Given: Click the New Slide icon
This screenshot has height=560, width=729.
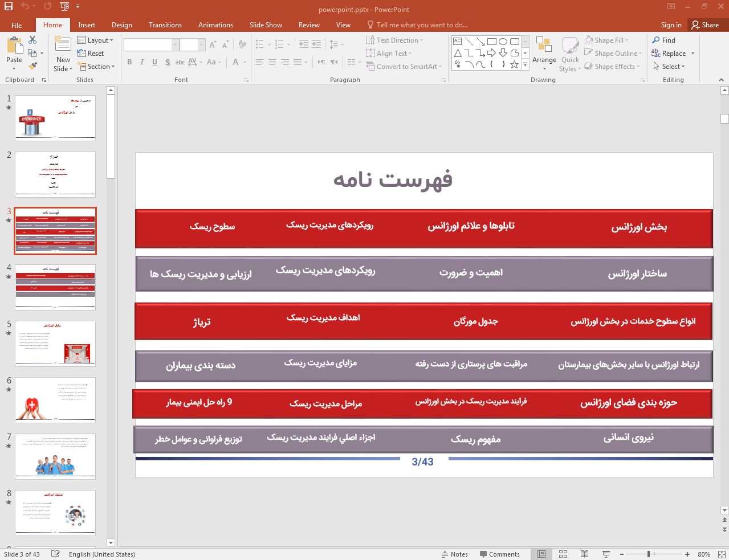Looking at the screenshot, I should [x=63, y=44].
